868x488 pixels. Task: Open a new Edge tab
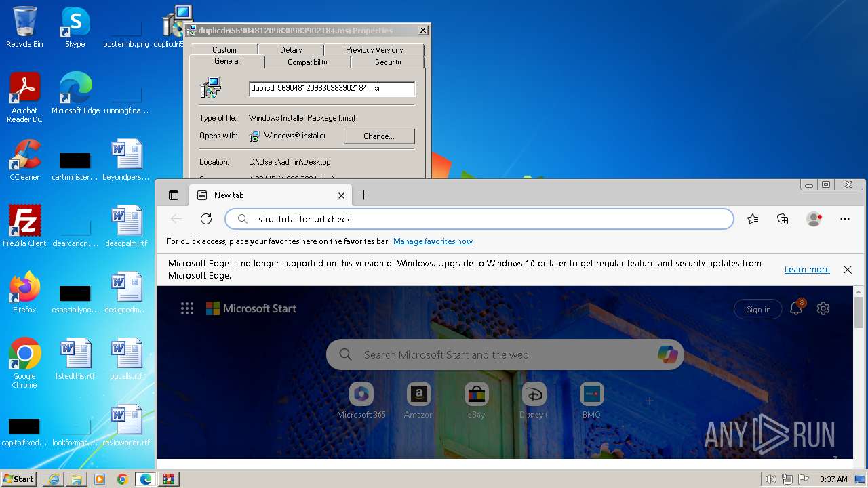[363, 195]
